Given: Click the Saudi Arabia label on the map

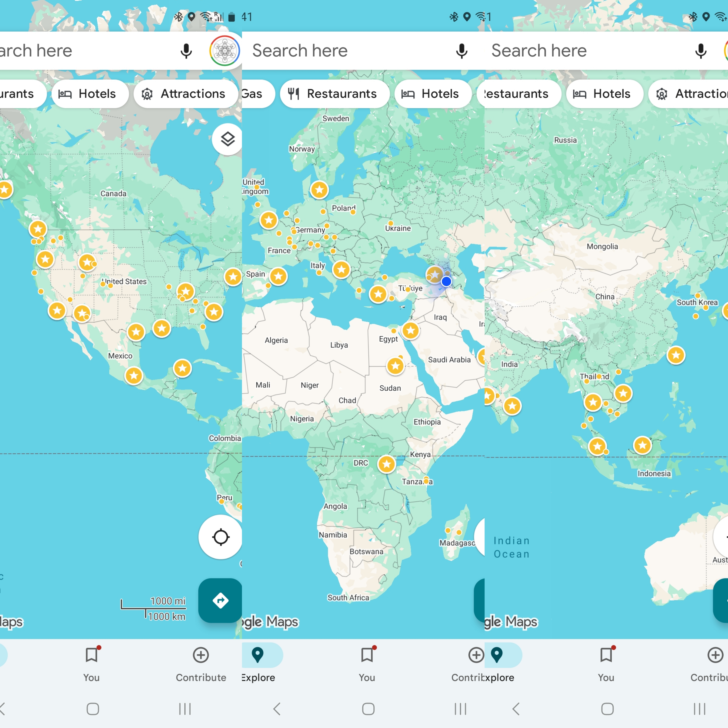Looking at the screenshot, I should [x=449, y=360].
